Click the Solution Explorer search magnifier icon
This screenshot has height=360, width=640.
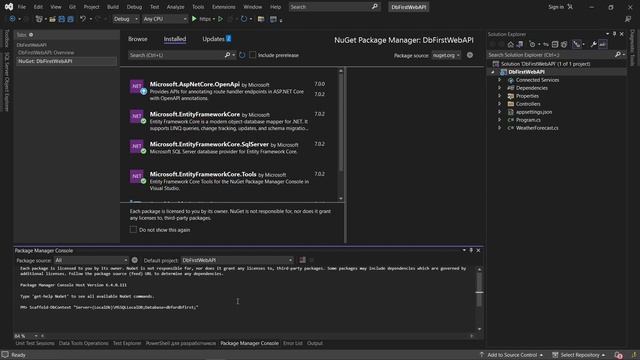point(618,55)
